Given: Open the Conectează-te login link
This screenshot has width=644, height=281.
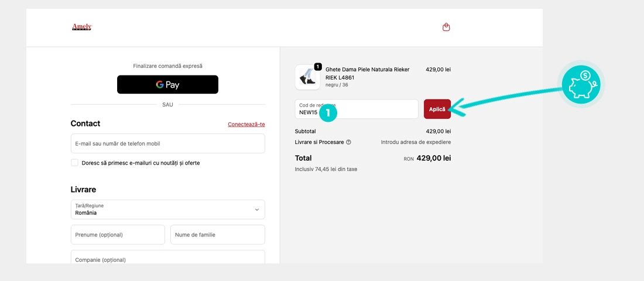Looking at the screenshot, I should click(x=246, y=124).
